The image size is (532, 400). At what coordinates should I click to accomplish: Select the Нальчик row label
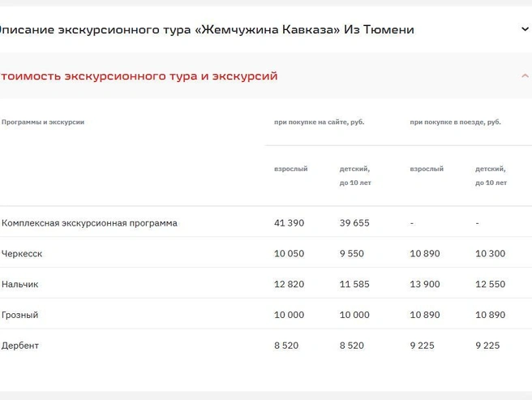20,284
